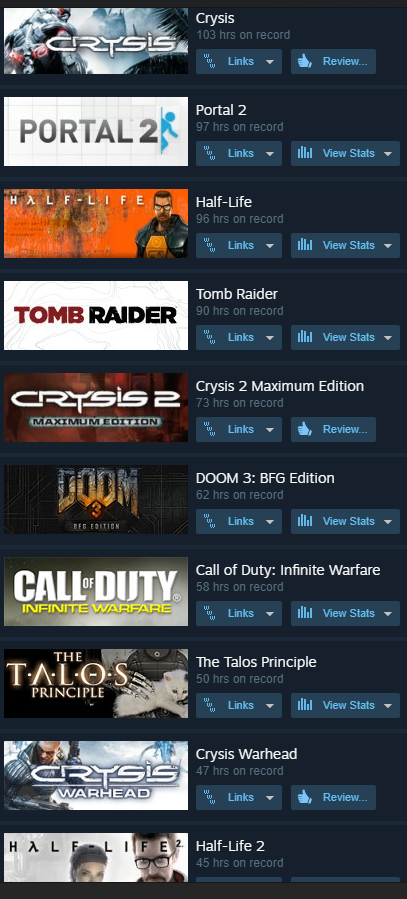
Task: Open Links dropdown arrow for Call of Duty: Infinite Warfare
Action: click(x=269, y=613)
